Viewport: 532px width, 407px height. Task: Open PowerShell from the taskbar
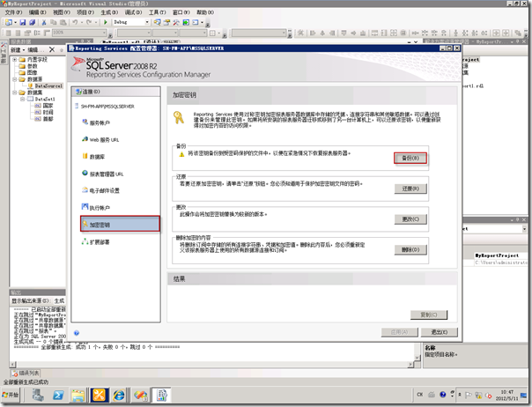tap(58, 396)
